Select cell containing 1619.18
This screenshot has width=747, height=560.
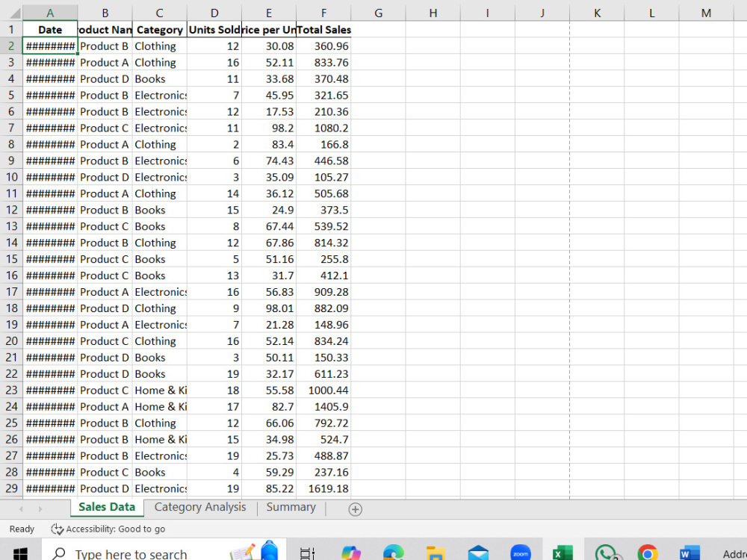pyautogui.click(x=323, y=488)
